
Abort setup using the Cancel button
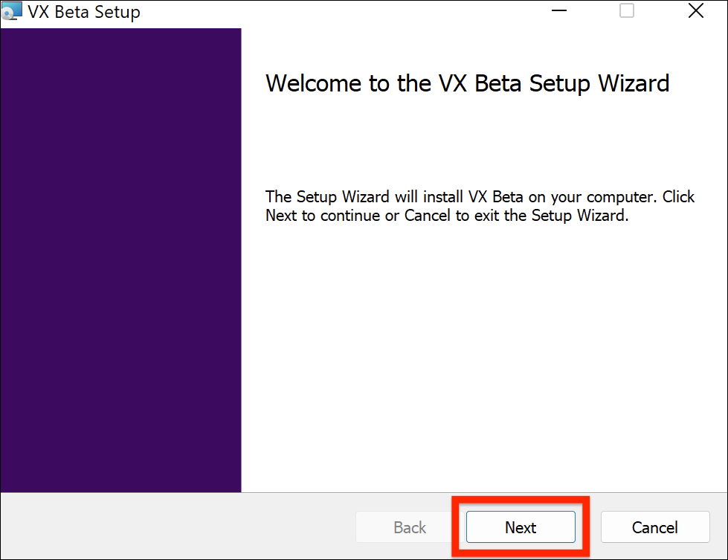(654, 527)
